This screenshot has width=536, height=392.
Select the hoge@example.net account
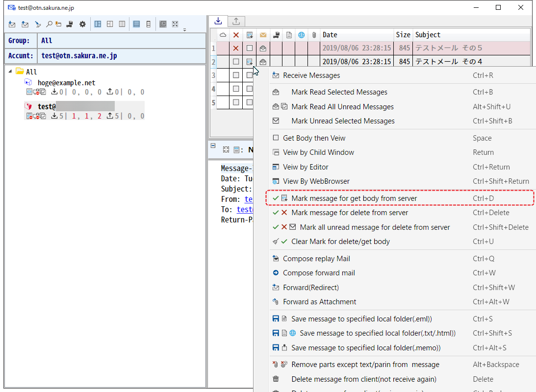(66, 83)
